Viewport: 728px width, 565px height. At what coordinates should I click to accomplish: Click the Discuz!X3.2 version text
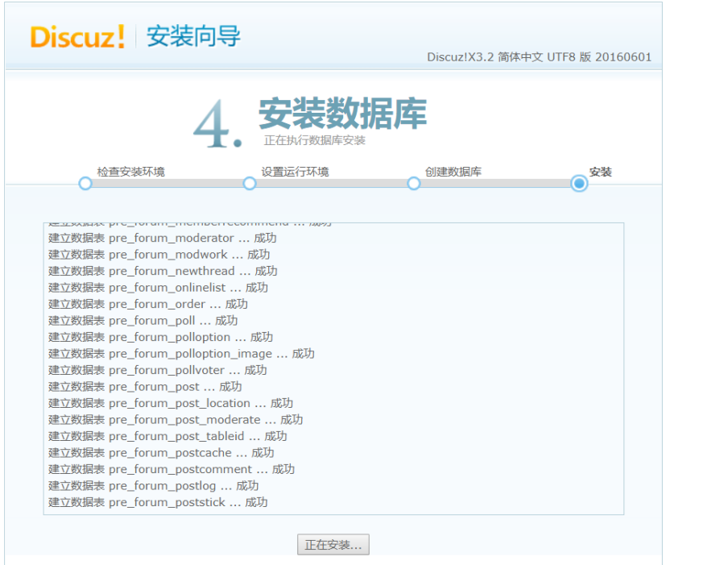tap(539, 56)
